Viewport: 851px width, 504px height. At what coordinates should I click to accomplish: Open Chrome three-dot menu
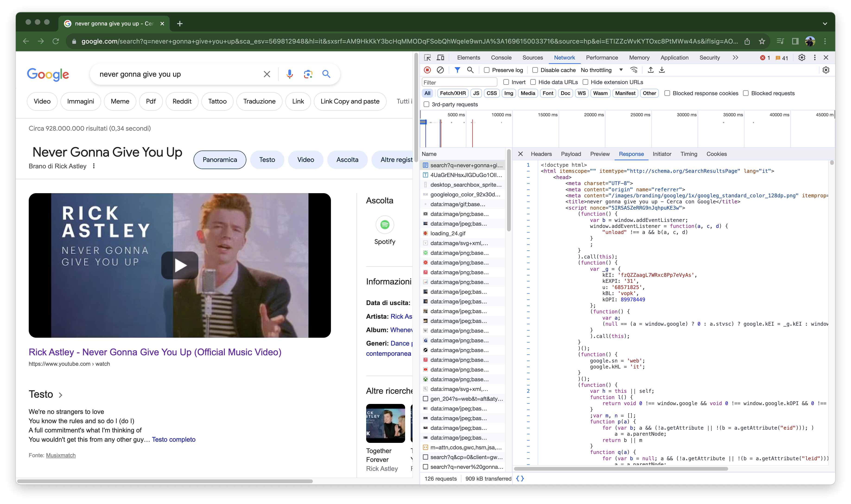pyautogui.click(x=825, y=41)
